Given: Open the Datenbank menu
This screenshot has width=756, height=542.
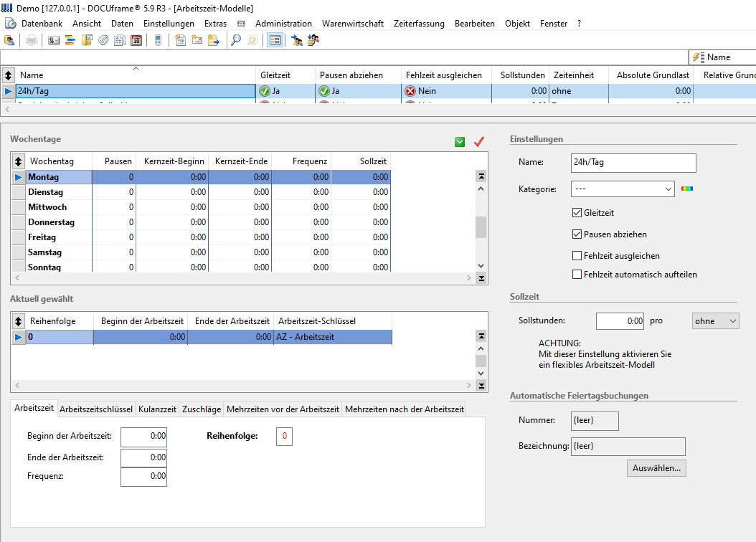Looking at the screenshot, I should coord(42,24).
